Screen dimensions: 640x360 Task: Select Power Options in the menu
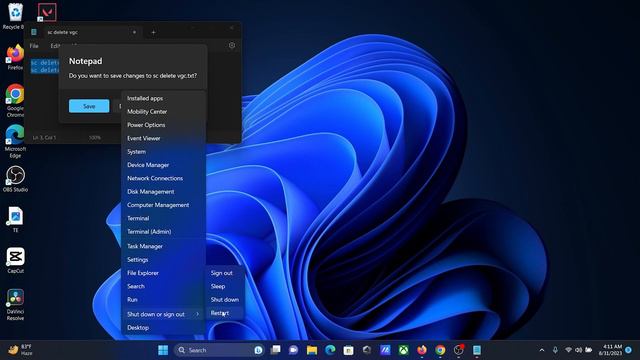click(x=163, y=125)
